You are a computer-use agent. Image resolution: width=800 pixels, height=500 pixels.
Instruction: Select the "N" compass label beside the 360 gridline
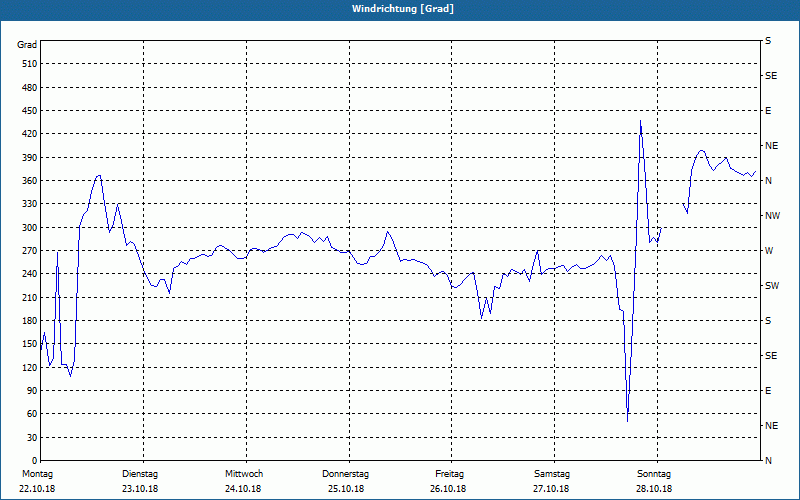tap(768, 181)
